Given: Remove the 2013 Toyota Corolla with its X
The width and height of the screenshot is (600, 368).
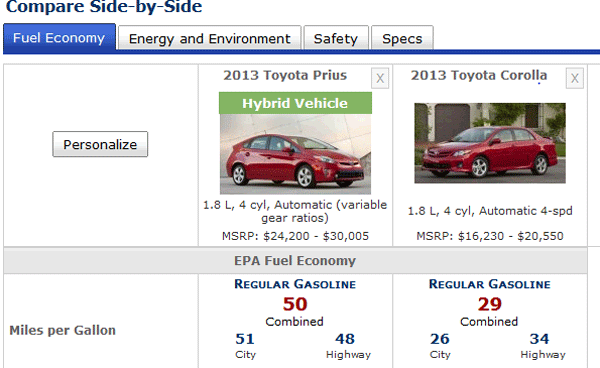Looking at the screenshot, I should pos(574,78).
